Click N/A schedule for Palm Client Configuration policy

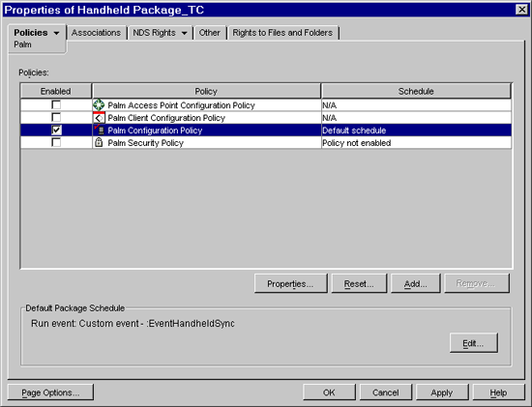pos(416,118)
